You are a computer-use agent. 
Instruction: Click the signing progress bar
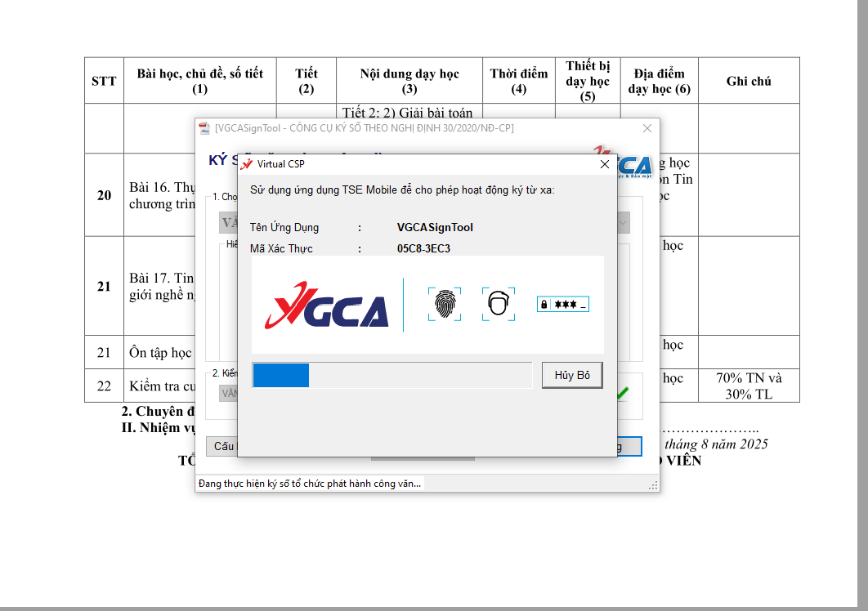point(392,375)
